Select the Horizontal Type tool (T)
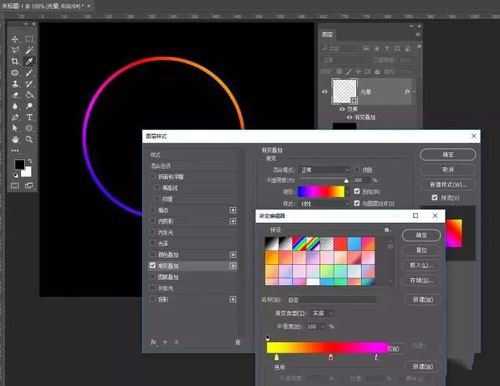500x386 pixels. [x=29, y=117]
